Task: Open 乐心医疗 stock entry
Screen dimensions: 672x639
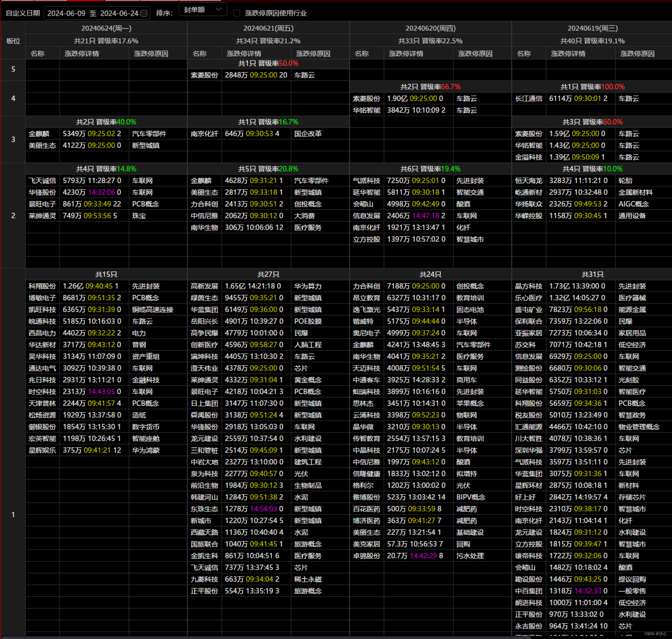Action: click(x=528, y=298)
